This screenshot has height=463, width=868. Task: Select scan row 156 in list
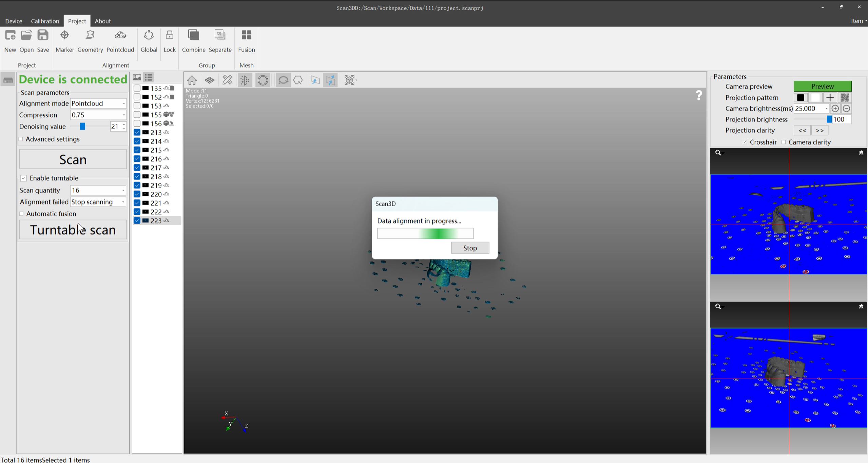click(157, 123)
